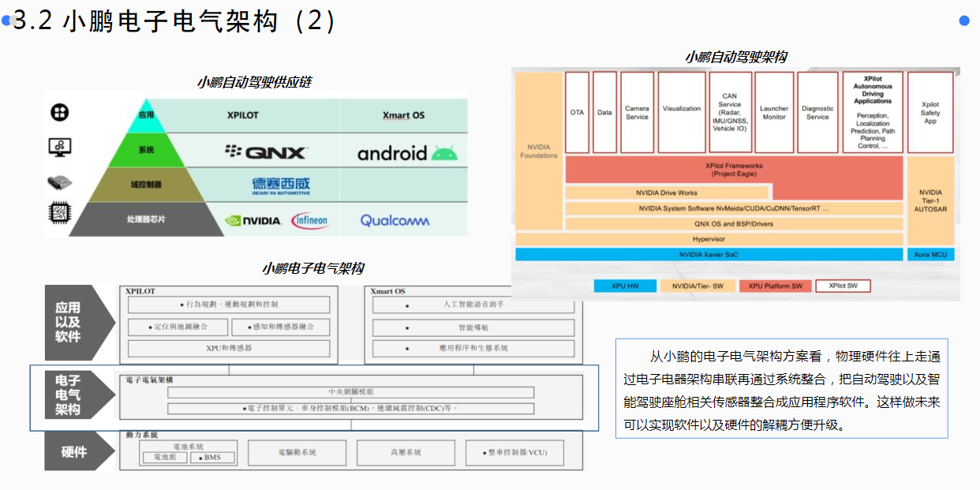Click the Data module box

point(604,112)
